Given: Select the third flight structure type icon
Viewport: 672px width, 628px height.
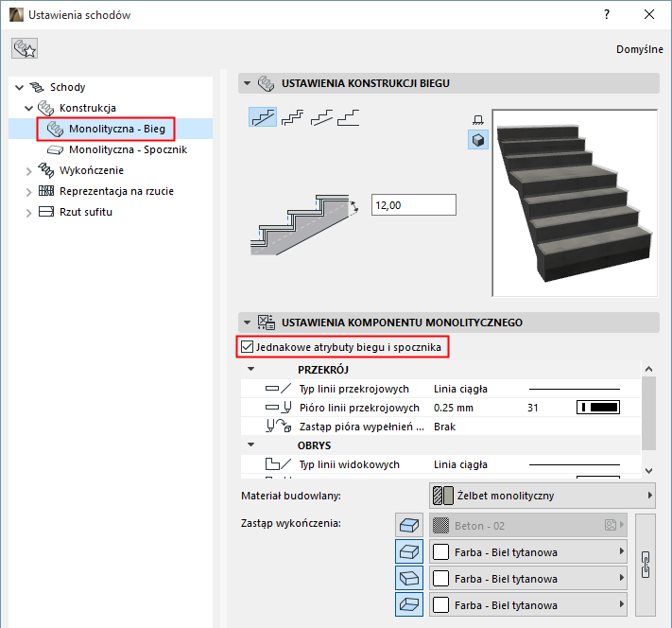Looking at the screenshot, I should tap(321, 117).
